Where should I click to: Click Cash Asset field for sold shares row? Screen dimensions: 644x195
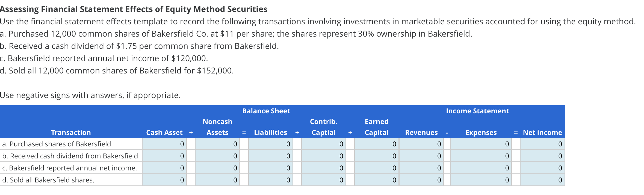[x=164, y=180]
